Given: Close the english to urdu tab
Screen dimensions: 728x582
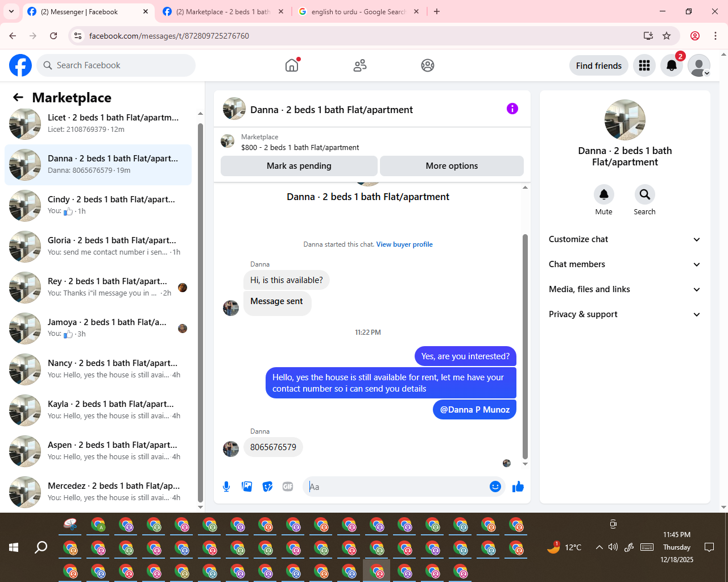Looking at the screenshot, I should click(x=416, y=11).
